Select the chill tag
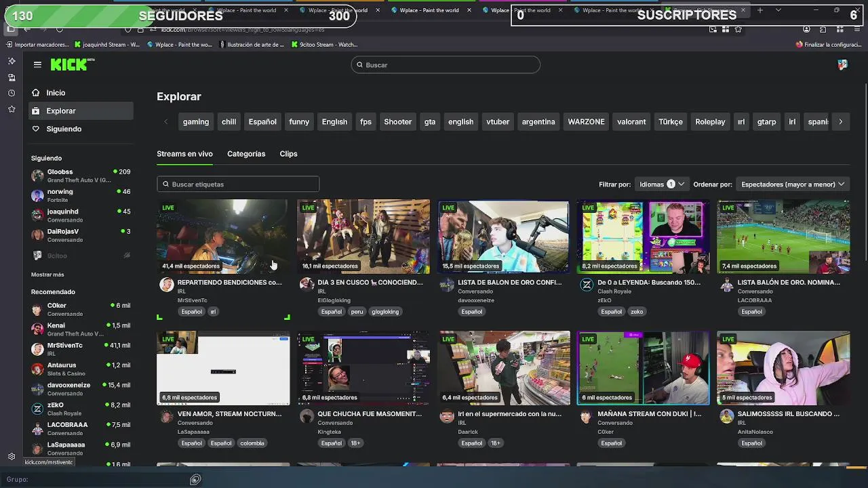The image size is (868, 488). click(x=229, y=122)
